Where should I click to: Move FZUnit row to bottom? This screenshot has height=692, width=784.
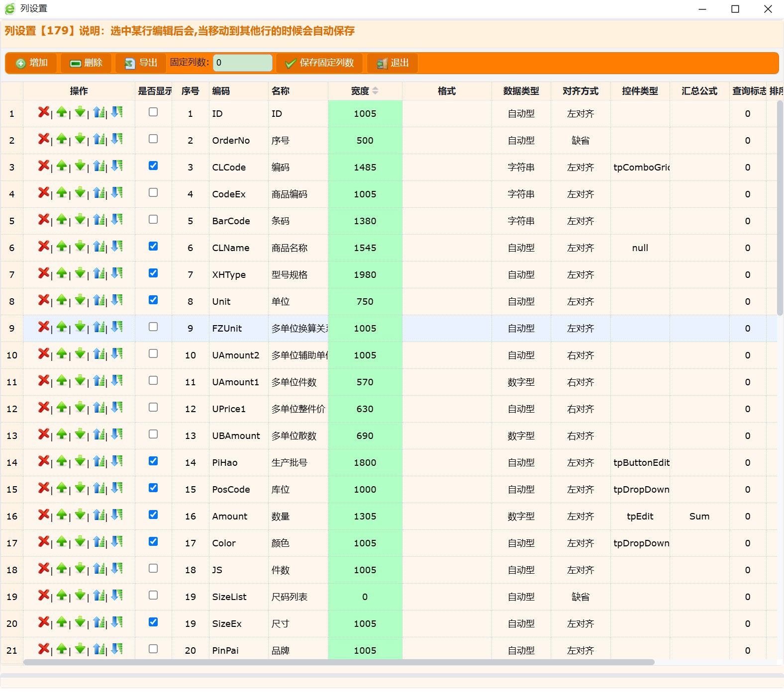coord(117,327)
